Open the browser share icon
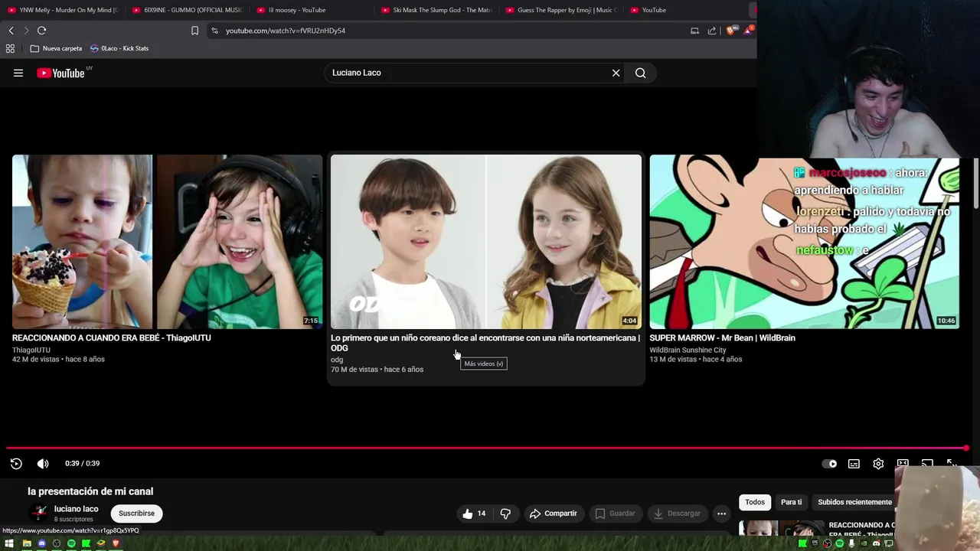 pyautogui.click(x=712, y=31)
